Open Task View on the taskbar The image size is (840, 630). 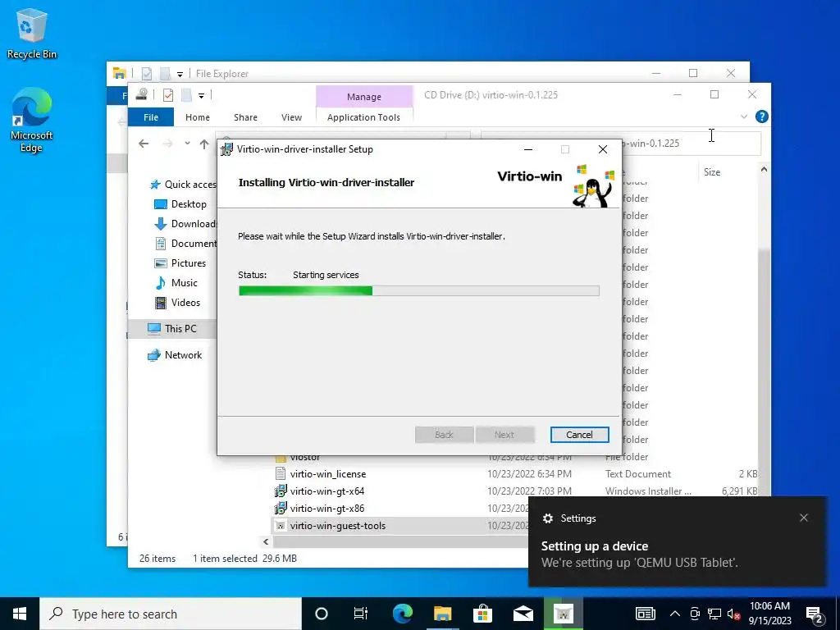(361, 614)
